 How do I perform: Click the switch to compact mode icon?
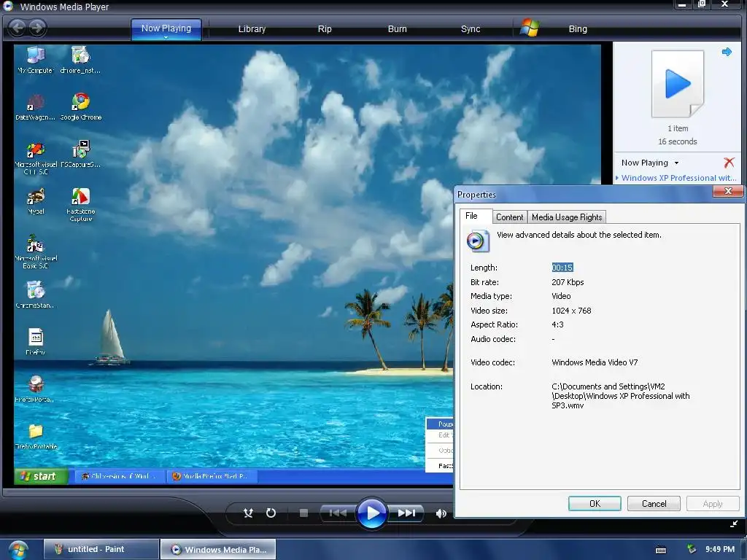pyautogui.click(x=734, y=524)
